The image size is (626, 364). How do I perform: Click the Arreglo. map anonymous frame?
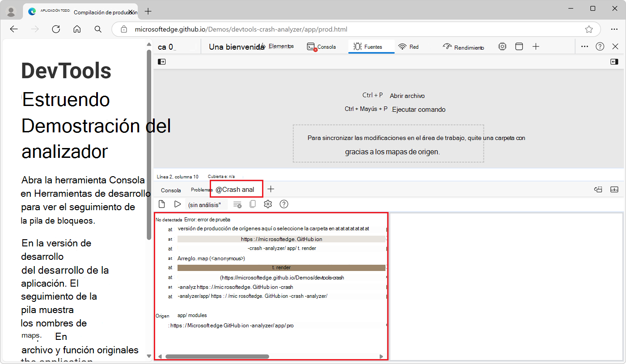click(211, 258)
